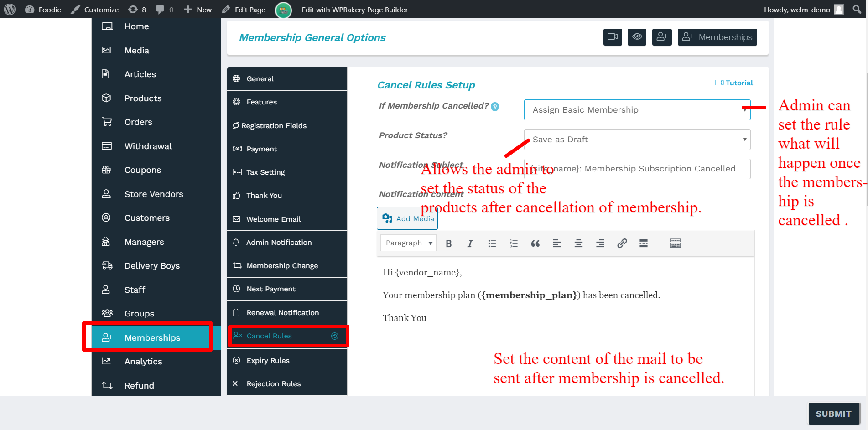Toggle the editor toolbar kitchen sink
This screenshot has height=430, width=868.
(675, 243)
